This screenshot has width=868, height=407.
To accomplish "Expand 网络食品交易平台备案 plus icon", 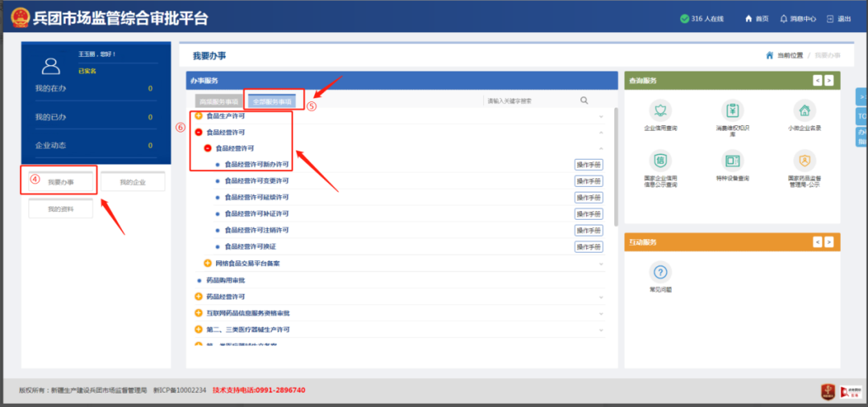I will click(207, 263).
